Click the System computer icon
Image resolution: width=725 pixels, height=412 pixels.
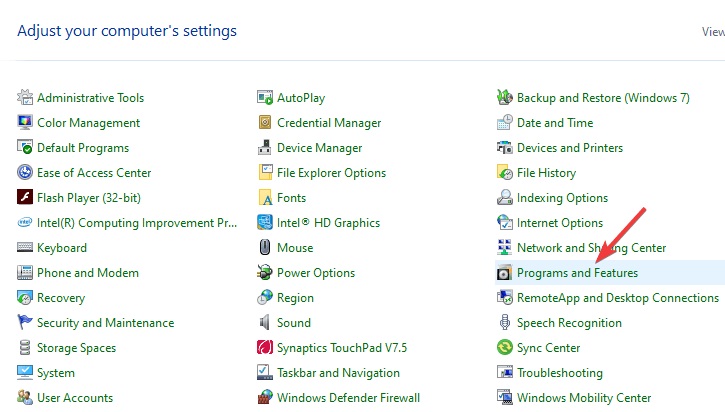point(25,372)
